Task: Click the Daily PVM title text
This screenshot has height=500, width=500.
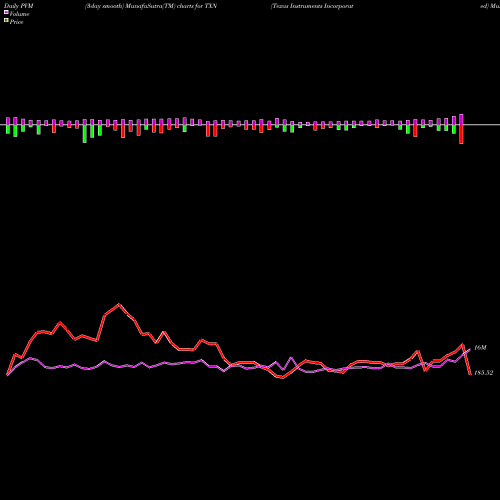Action: click(x=19, y=6)
